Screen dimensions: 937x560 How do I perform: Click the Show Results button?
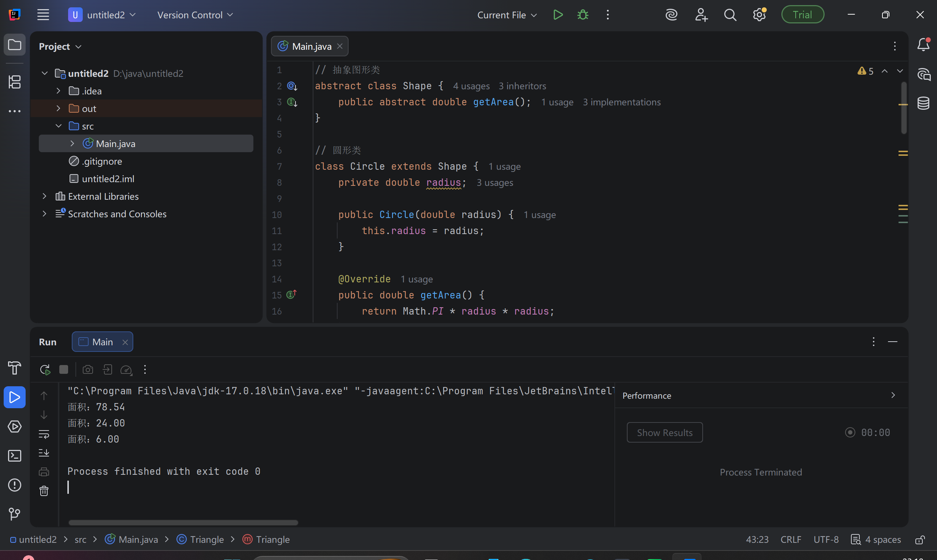(x=664, y=432)
